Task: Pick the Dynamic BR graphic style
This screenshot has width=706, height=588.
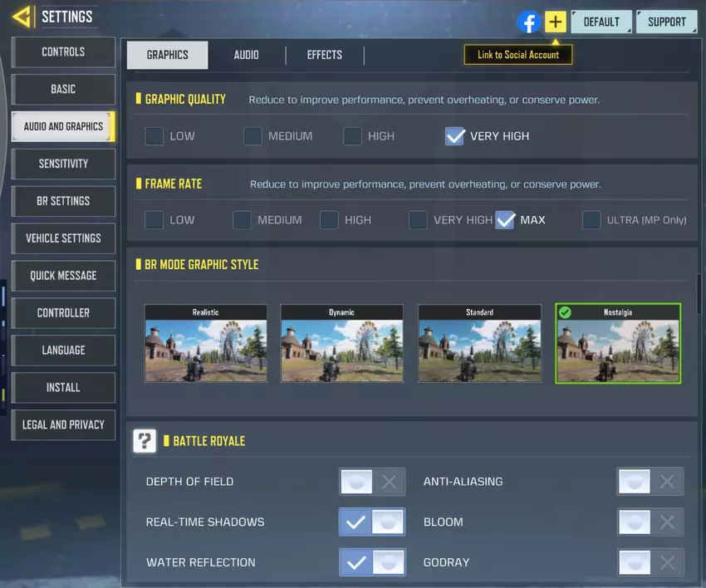Action: (341, 343)
